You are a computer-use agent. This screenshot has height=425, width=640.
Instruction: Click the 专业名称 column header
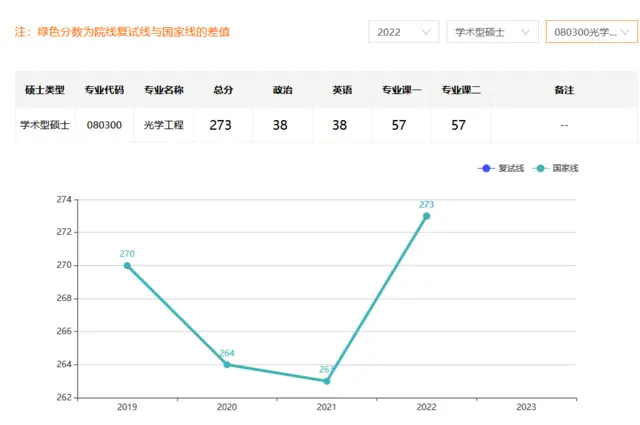tap(164, 90)
